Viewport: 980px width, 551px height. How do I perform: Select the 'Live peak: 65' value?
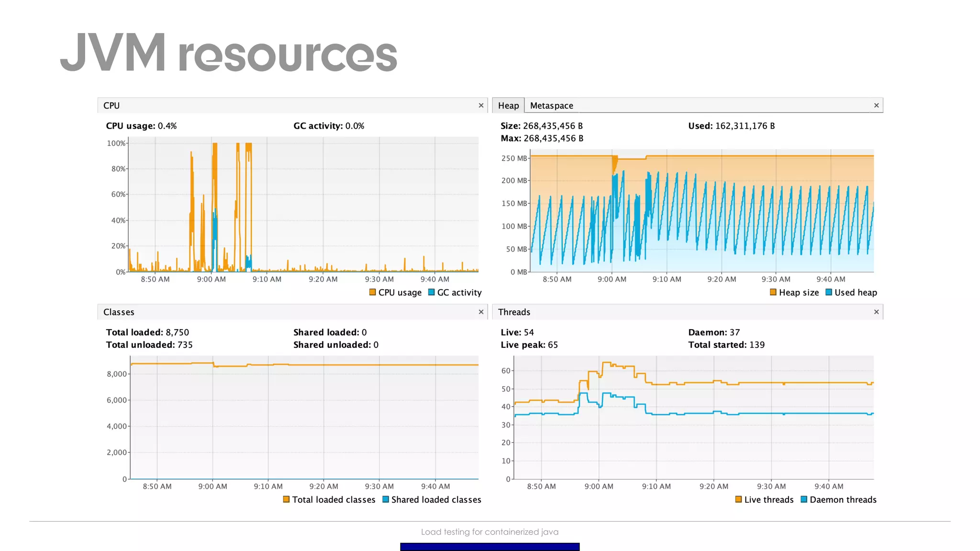(x=529, y=345)
